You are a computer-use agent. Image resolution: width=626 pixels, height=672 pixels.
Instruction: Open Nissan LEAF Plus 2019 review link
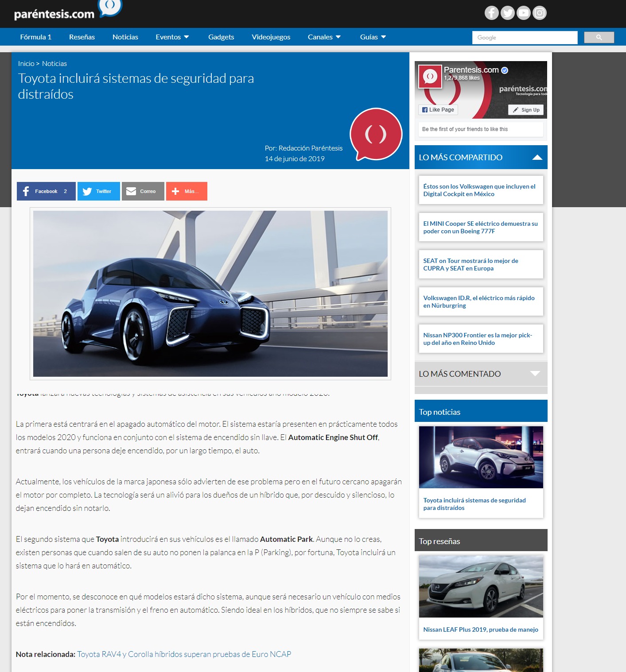click(x=481, y=630)
